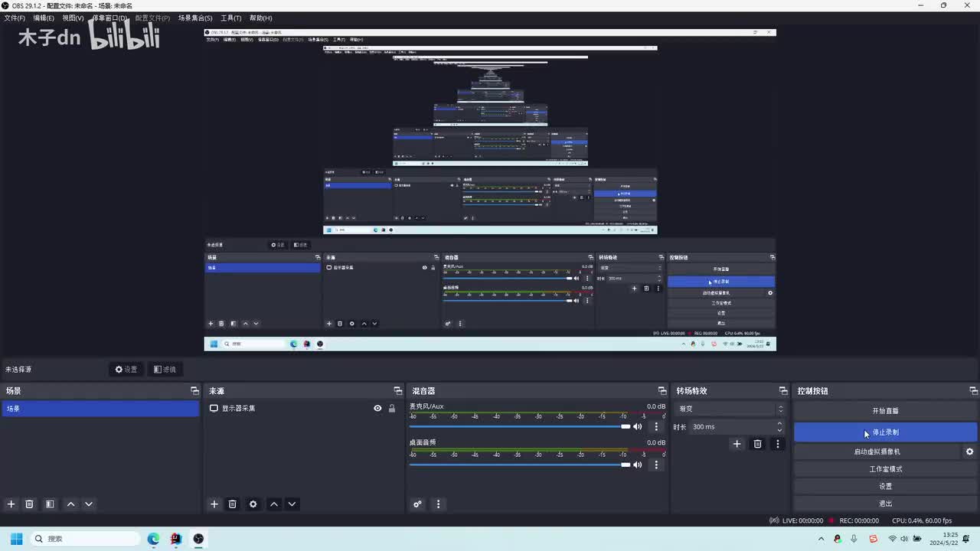Remove the transition with the trash icon
Screen dimensions: 980x551
point(757,444)
